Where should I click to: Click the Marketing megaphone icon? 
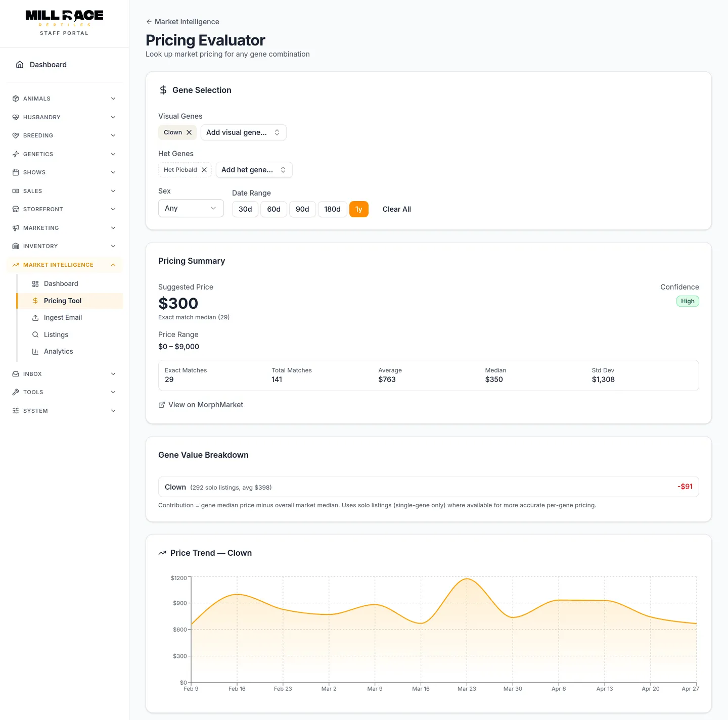click(16, 228)
